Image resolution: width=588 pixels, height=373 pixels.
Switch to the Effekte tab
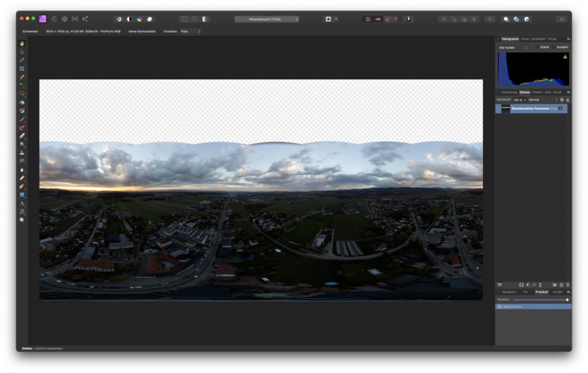(537, 93)
